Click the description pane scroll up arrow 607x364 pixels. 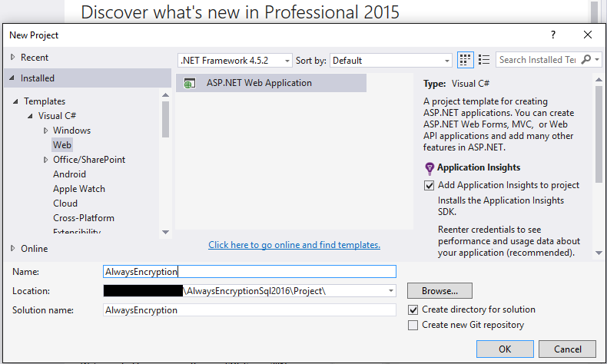tap(599, 80)
